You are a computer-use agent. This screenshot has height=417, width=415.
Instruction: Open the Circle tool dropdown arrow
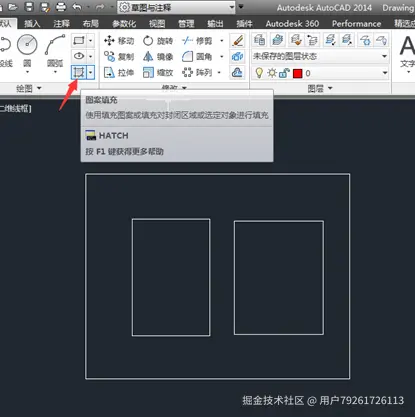coord(27,72)
